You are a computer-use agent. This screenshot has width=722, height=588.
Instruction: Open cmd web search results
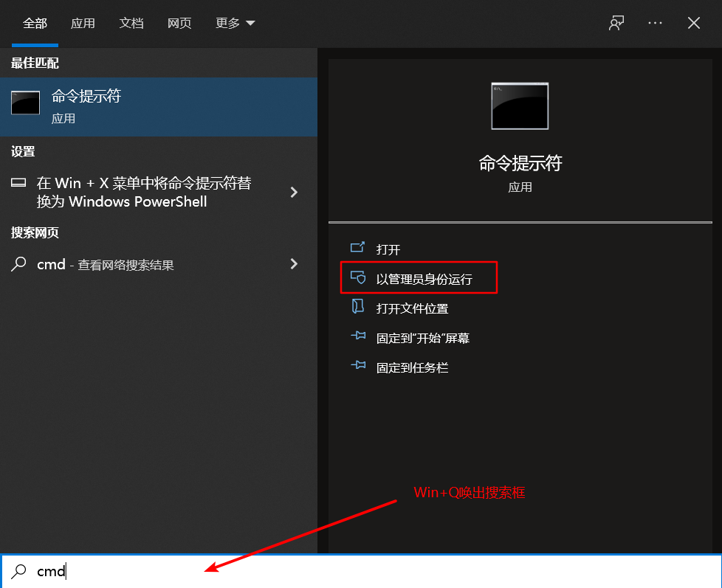[159, 264]
